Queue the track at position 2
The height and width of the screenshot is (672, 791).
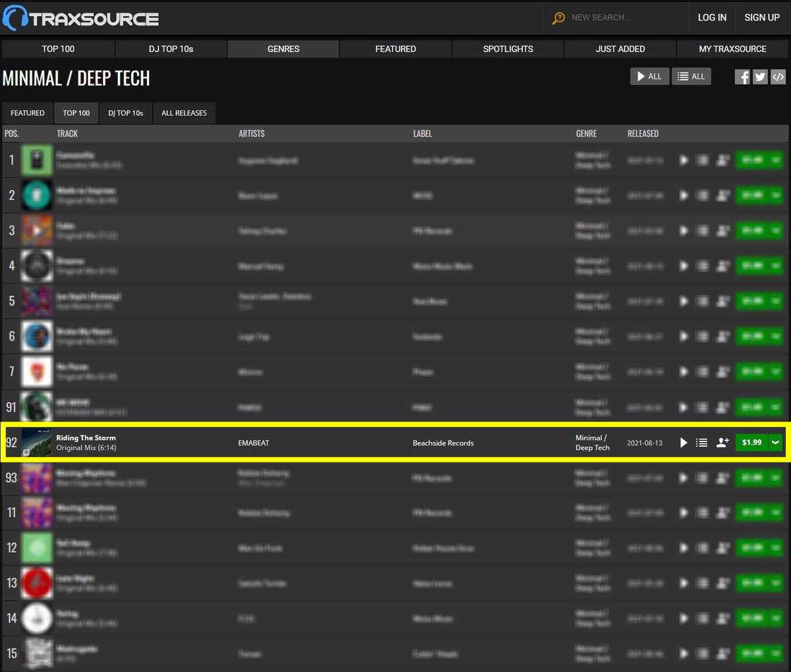(702, 196)
